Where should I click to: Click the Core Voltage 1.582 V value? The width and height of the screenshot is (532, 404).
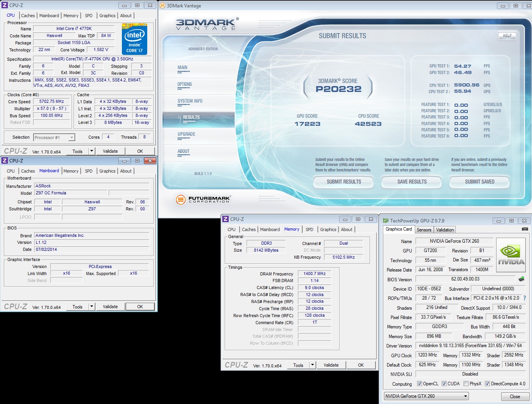[101, 49]
